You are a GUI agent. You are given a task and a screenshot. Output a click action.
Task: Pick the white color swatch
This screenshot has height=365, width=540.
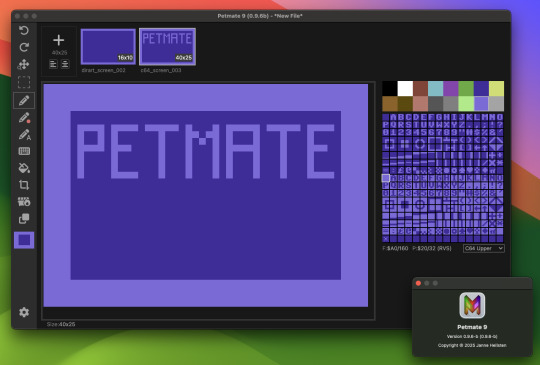tap(405, 88)
